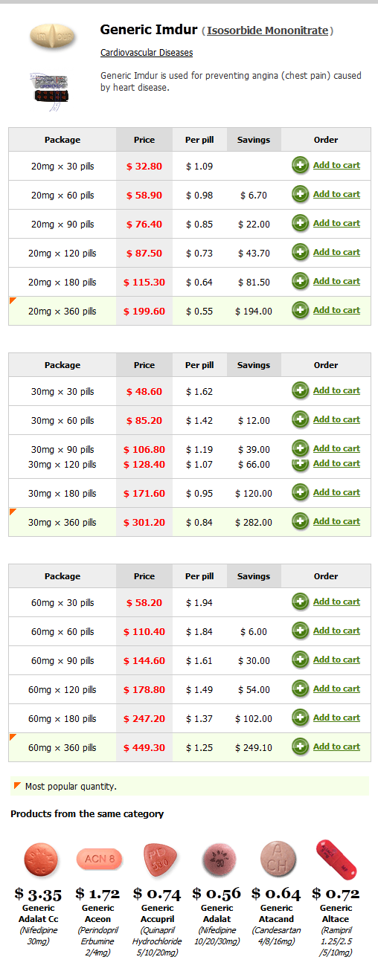Image resolution: width=378 pixels, height=980 pixels.
Task: Click green plus icon for 20mg × 360 pills
Action: pyautogui.click(x=301, y=310)
